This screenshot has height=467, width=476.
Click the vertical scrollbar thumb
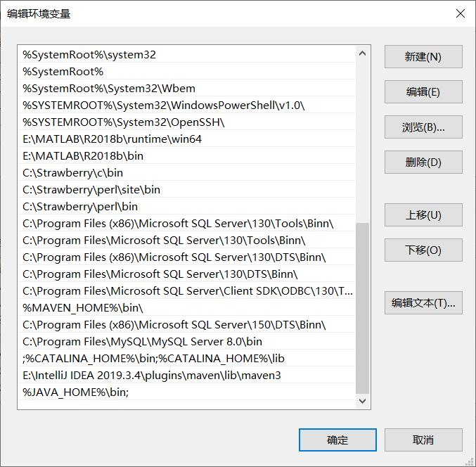coord(362,308)
